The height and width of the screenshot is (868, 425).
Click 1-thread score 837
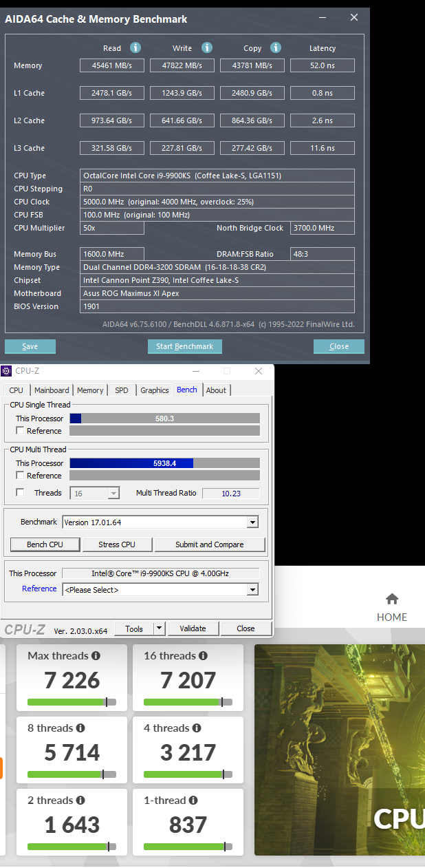[188, 825]
